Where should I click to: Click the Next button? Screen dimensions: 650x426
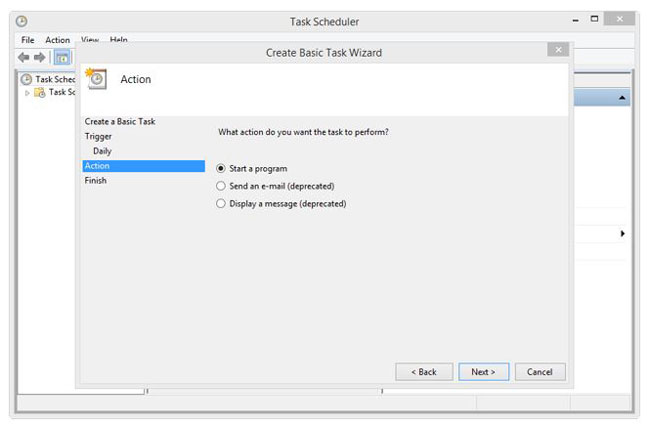(x=483, y=372)
